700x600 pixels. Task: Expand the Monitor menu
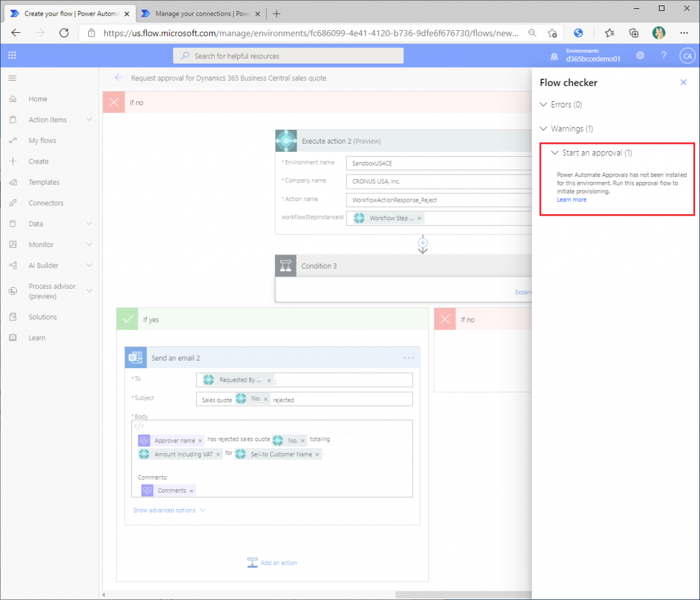coord(90,244)
